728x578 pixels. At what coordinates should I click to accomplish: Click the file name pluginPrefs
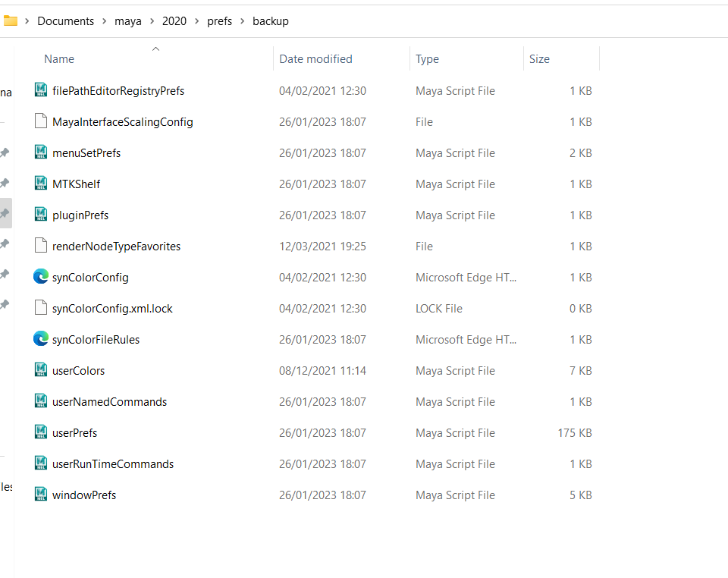(80, 215)
